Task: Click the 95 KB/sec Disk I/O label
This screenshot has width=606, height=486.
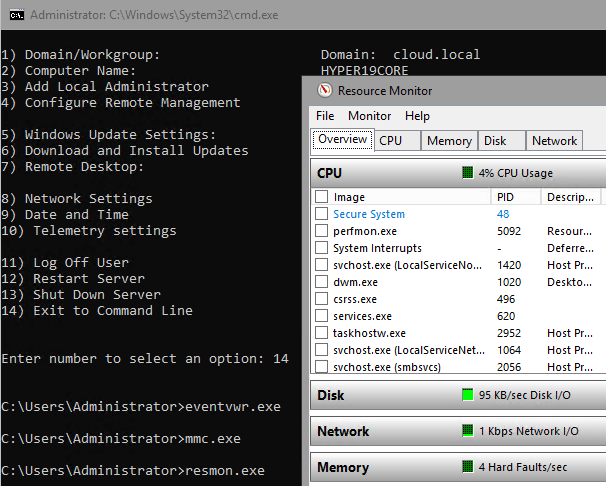Action: pyautogui.click(x=524, y=395)
